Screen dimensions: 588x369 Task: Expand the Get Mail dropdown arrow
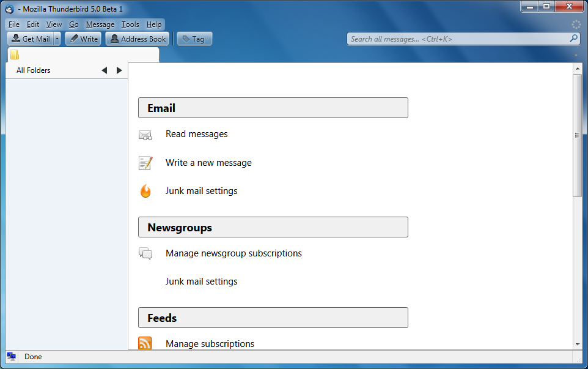57,39
